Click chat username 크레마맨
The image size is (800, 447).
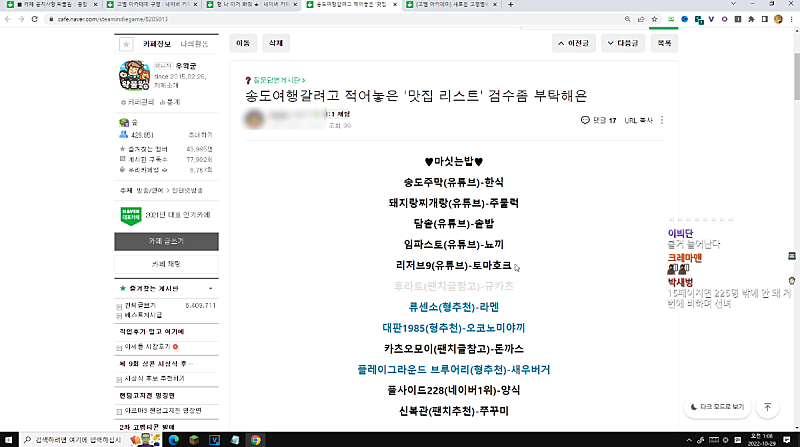point(685,258)
